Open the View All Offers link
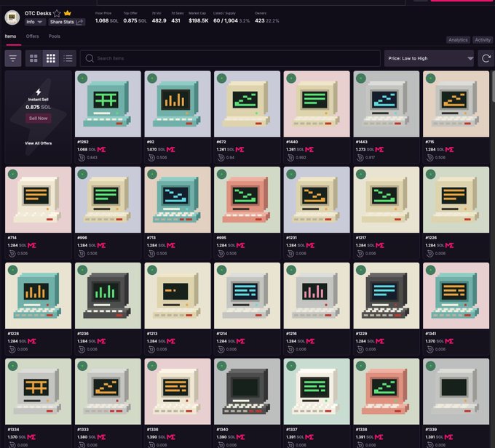This screenshot has height=448, width=495. click(x=38, y=143)
